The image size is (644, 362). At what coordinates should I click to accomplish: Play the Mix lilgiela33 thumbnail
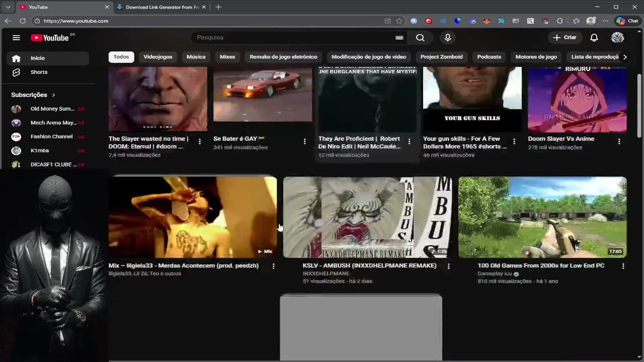(193, 217)
